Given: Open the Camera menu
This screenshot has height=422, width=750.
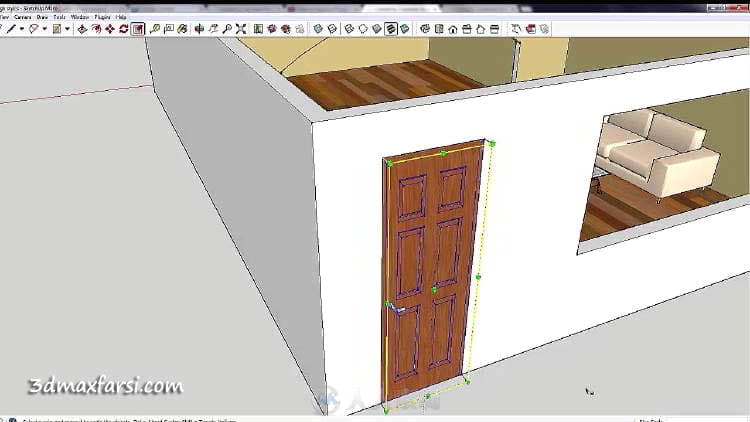Looking at the screenshot, I should point(22,17).
